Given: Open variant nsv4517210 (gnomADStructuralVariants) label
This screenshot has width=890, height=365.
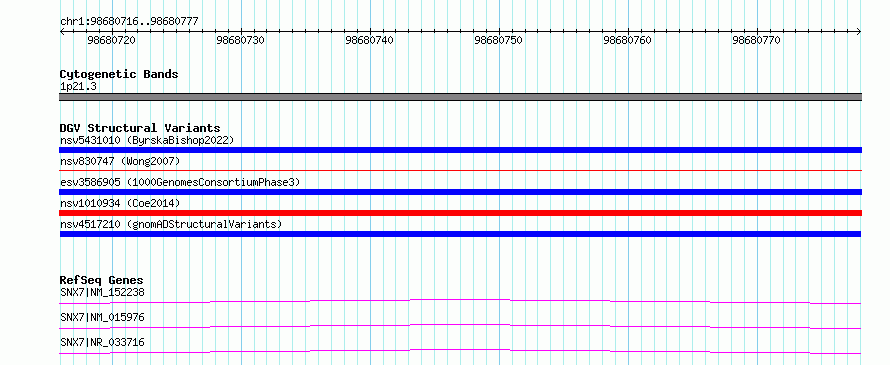Looking at the screenshot, I should (171, 224).
